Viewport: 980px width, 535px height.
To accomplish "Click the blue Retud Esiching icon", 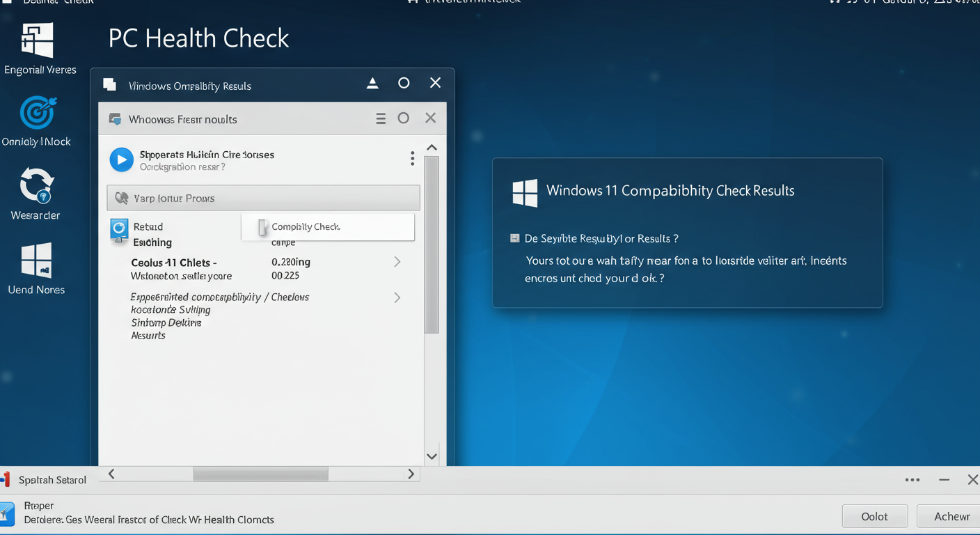I will coord(119,230).
